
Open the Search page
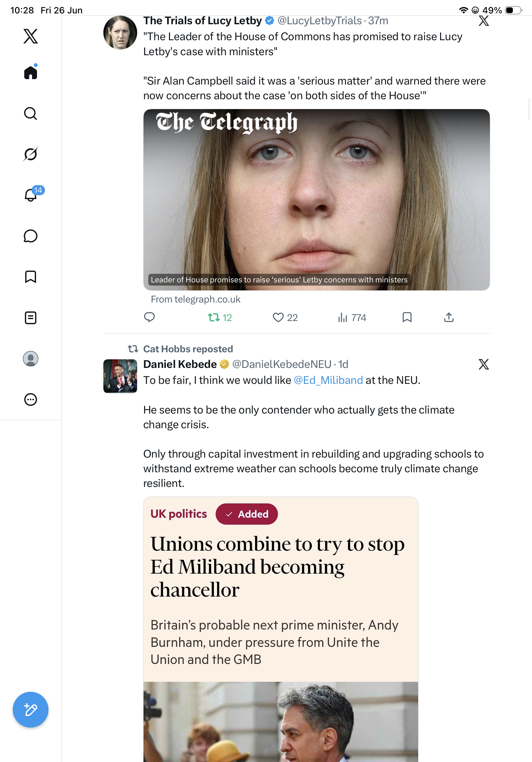pyautogui.click(x=31, y=114)
